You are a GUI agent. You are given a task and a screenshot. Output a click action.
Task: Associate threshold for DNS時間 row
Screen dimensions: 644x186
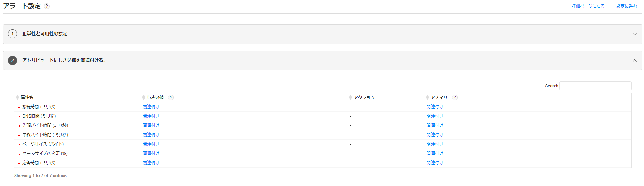tap(151, 116)
